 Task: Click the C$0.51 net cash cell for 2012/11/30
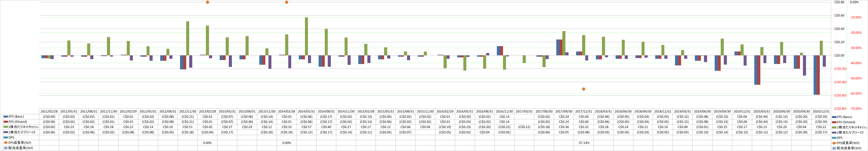pyautogui.click(x=188, y=127)
